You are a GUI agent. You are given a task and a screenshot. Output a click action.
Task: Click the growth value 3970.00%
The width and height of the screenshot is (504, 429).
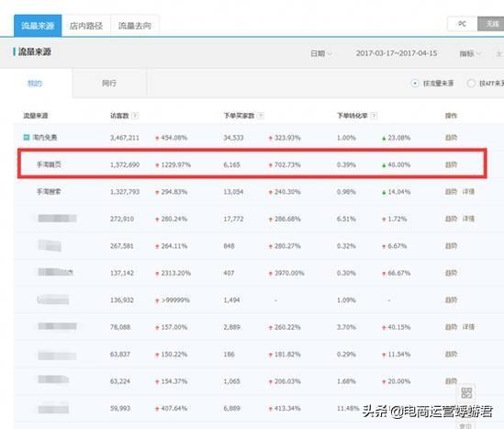point(289,274)
